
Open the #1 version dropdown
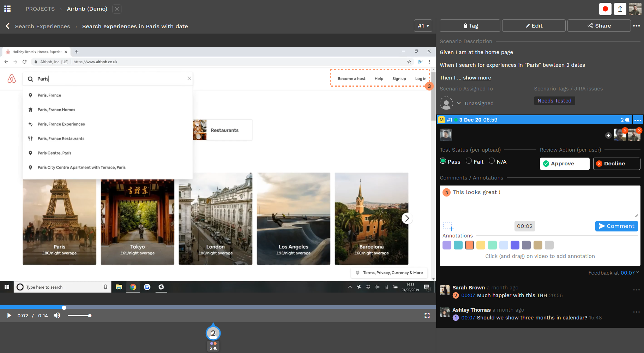click(x=423, y=26)
